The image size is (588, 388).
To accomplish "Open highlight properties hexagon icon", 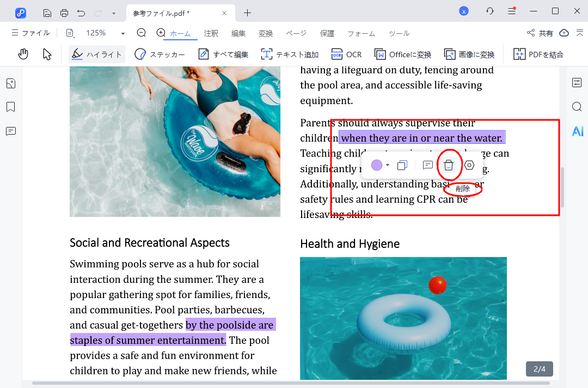I will click(469, 165).
